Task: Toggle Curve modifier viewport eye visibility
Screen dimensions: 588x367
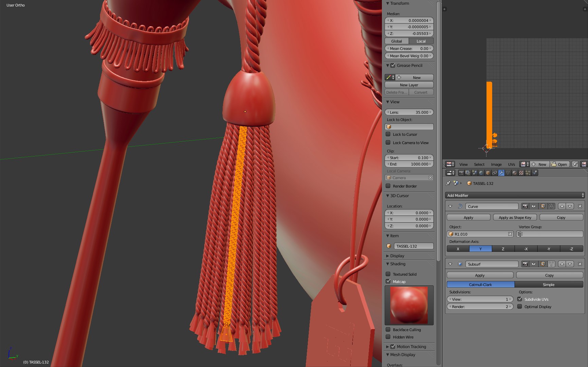Action: pyautogui.click(x=534, y=206)
